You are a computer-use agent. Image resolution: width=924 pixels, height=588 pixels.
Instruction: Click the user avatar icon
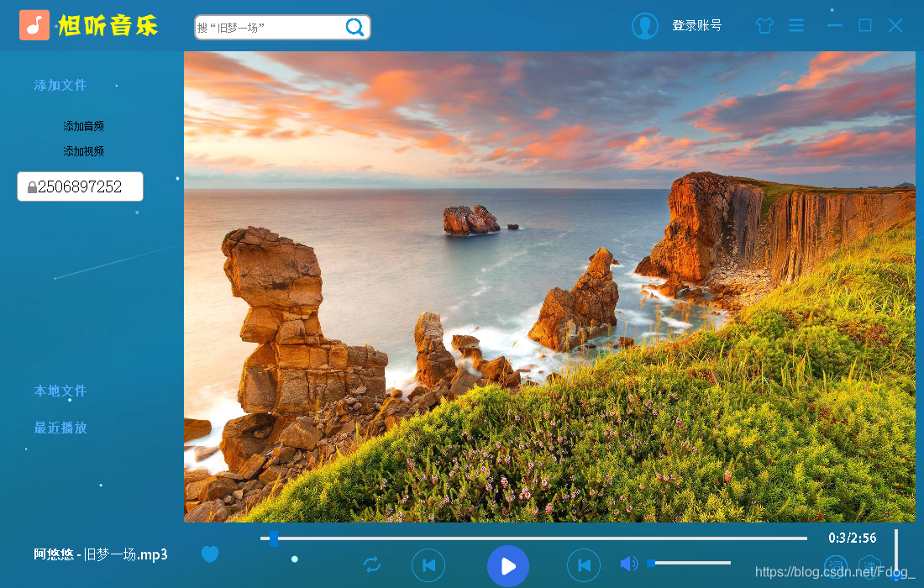coord(644,26)
